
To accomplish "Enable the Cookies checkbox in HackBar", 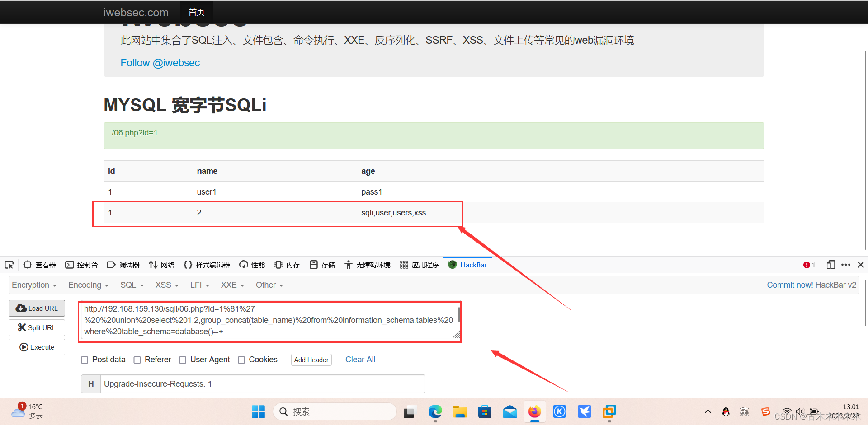I will tap(241, 360).
